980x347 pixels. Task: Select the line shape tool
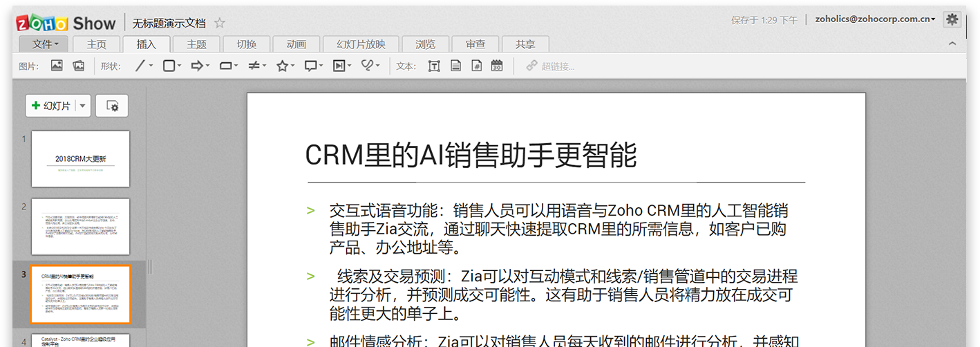[140, 66]
